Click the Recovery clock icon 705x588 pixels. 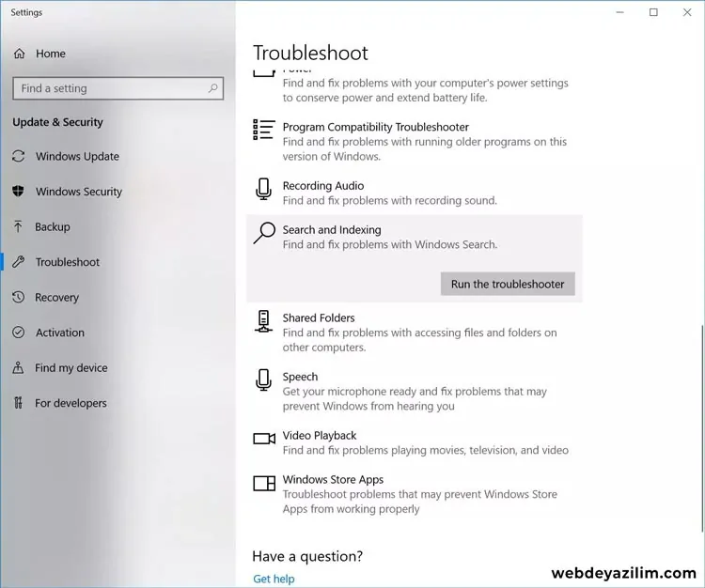click(x=19, y=297)
